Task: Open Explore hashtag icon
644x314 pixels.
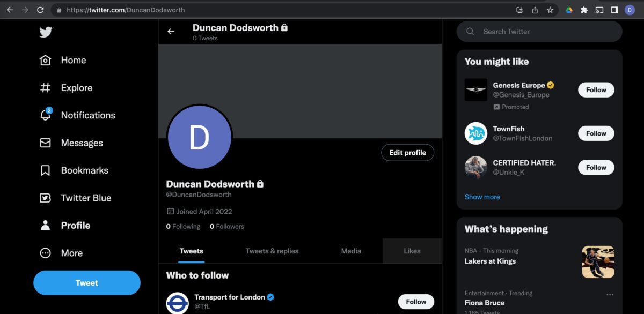Action: [x=46, y=88]
